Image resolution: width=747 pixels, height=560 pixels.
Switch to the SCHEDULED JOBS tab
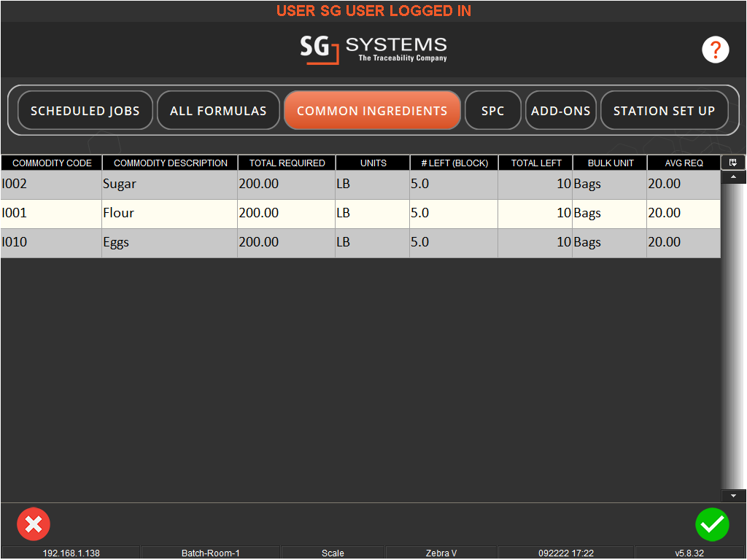click(85, 110)
